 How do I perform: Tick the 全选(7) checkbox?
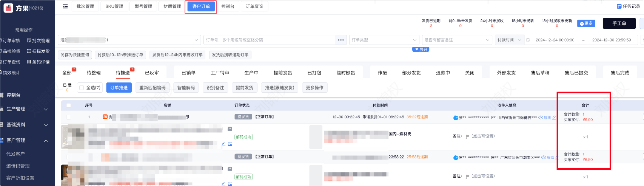(x=82, y=88)
